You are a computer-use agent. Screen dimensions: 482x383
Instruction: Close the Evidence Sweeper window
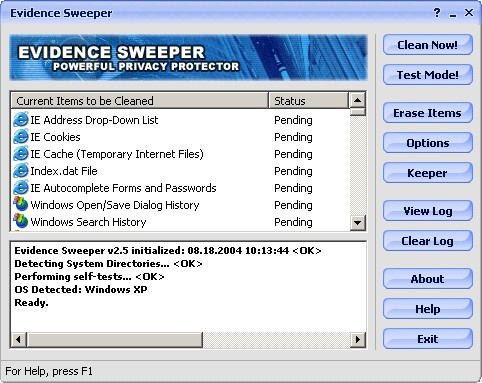(469, 13)
